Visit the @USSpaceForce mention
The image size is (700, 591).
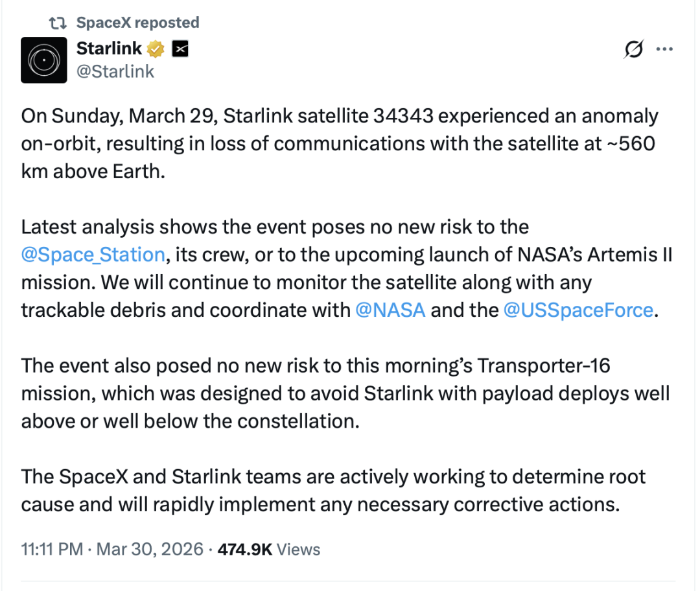pyautogui.click(x=578, y=310)
